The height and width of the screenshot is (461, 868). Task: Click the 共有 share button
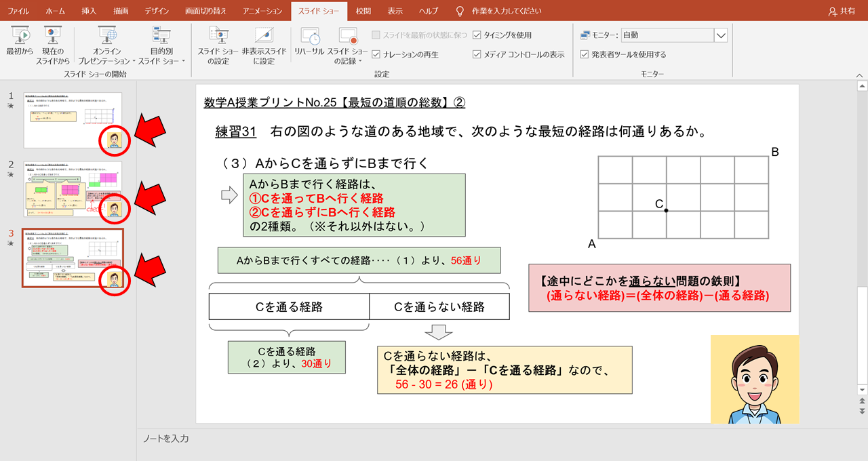click(842, 12)
